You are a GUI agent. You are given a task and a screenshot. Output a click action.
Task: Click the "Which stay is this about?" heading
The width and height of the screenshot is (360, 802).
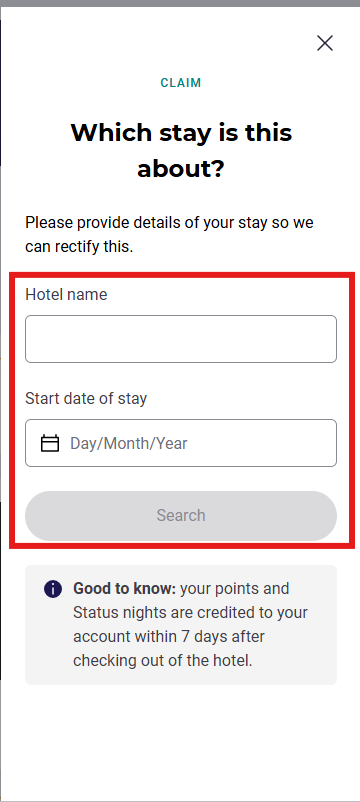coord(181,151)
